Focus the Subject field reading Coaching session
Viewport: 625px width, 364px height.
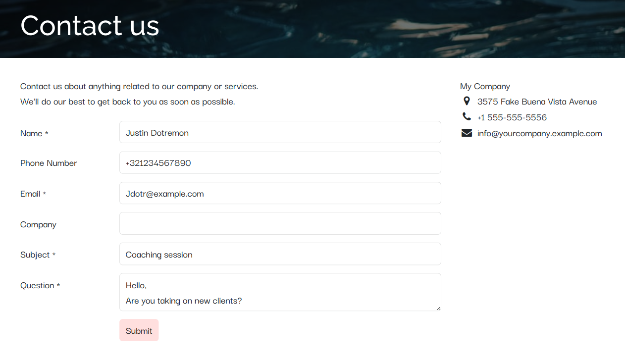[x=280, y=254]
